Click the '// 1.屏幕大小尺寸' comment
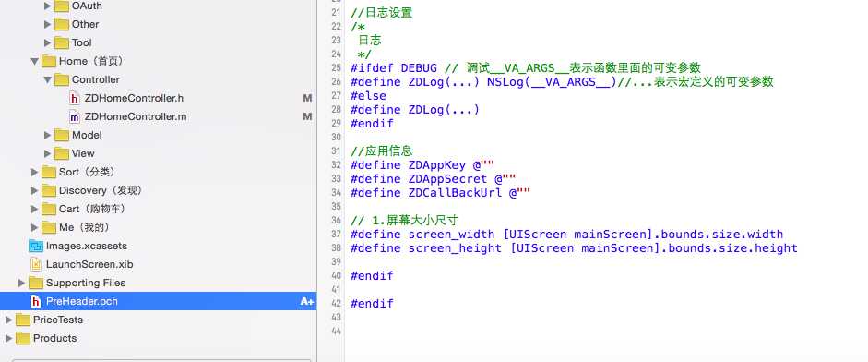 point(404,220)
